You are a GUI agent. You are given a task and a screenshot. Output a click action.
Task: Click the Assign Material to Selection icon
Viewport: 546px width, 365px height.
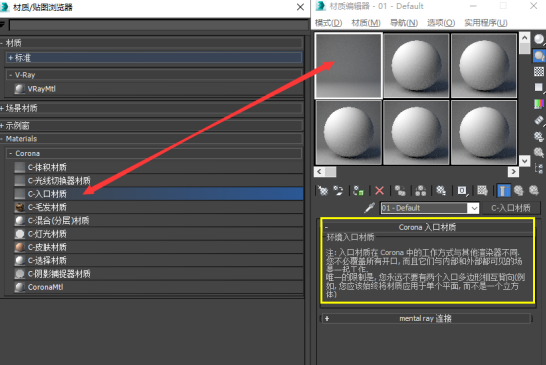358,191
